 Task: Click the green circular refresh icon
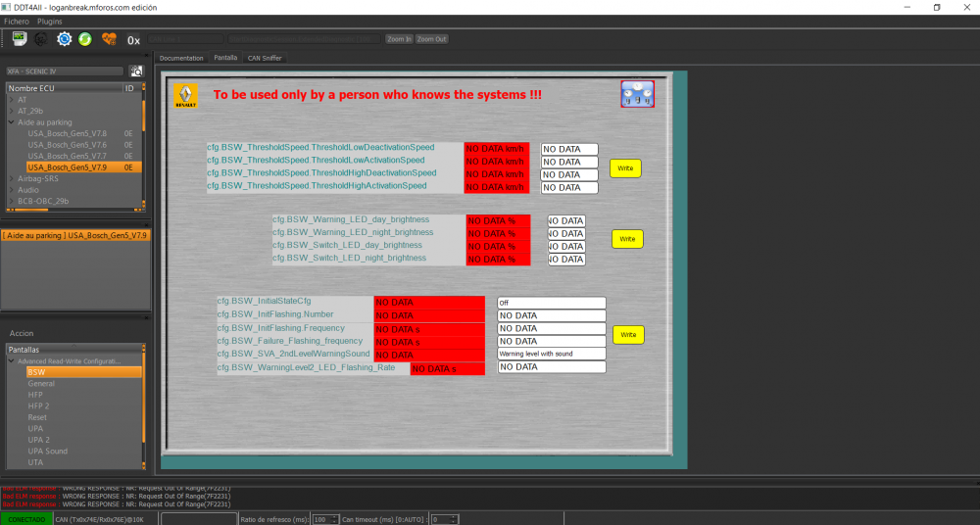pyautogui.click(x=85, y=39)
